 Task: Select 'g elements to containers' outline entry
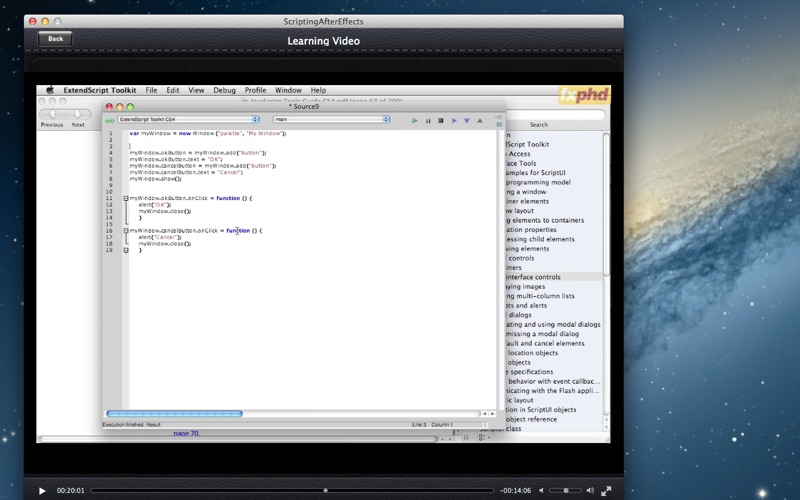click(544, 220)
